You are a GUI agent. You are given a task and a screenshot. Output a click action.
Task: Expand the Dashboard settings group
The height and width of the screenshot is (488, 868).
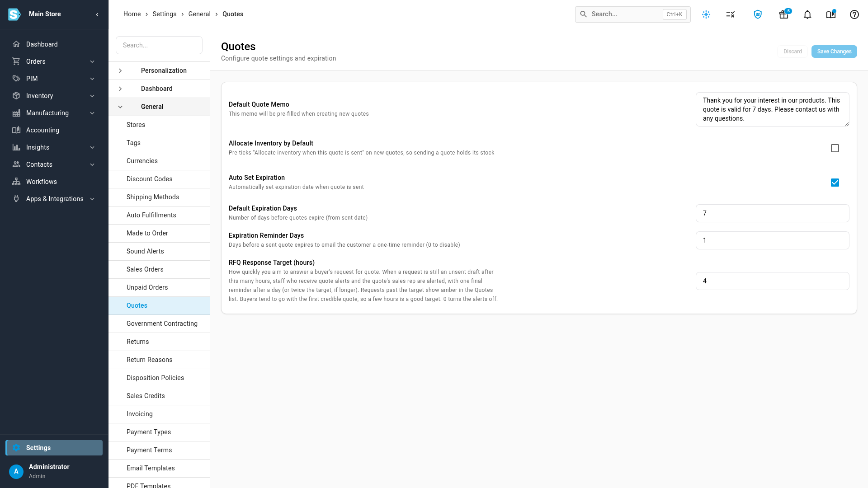pos(159,89)
